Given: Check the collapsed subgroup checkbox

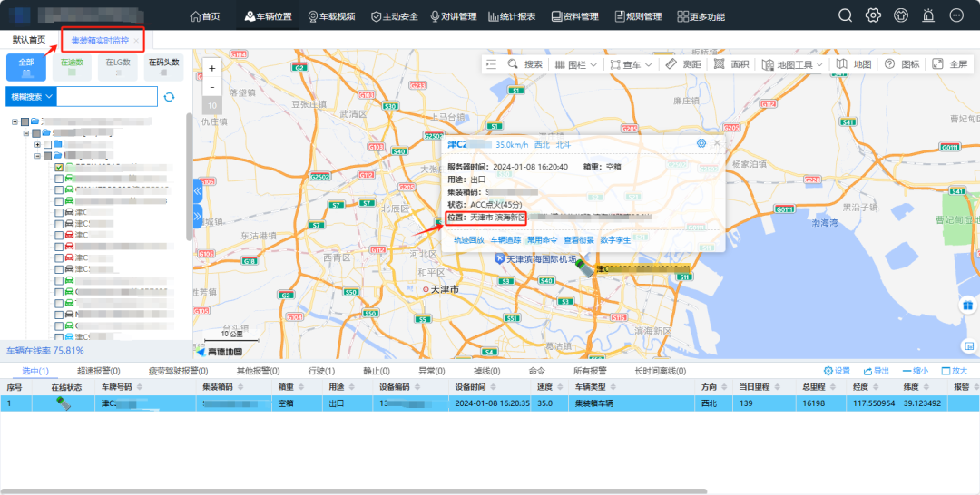Looking at the screenshot, I should pos(47,144).
